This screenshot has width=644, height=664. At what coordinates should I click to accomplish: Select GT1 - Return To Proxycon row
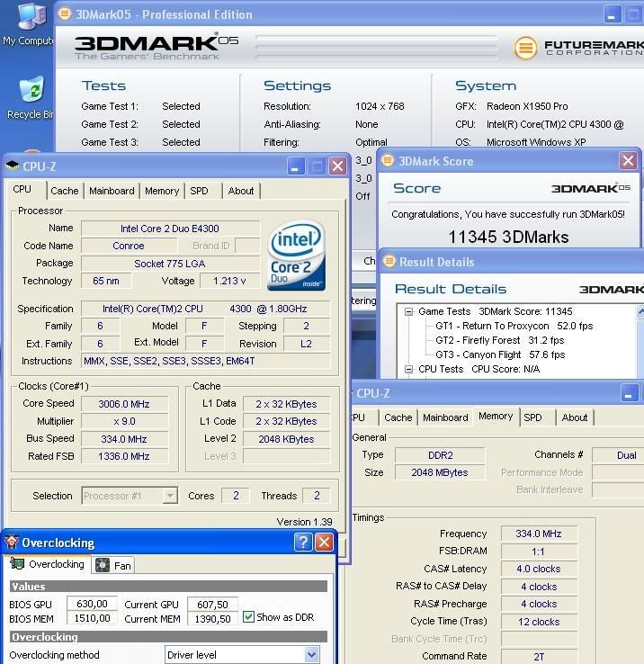[514, 326]
